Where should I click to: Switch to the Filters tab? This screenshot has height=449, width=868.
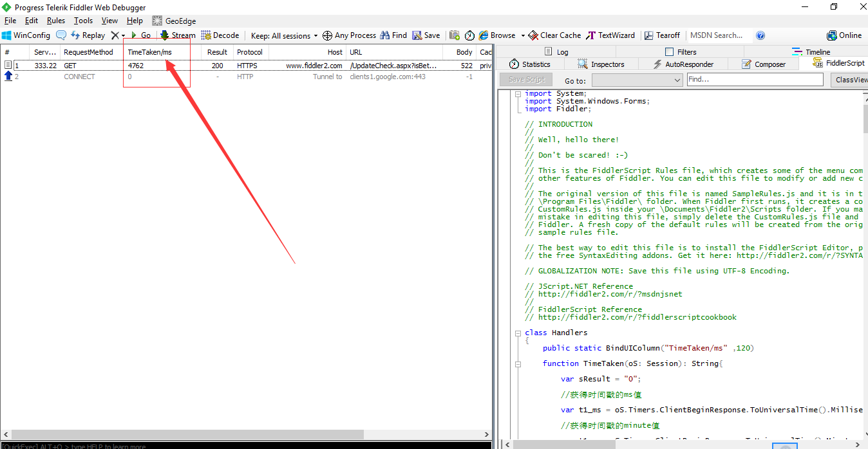point(681,51)
